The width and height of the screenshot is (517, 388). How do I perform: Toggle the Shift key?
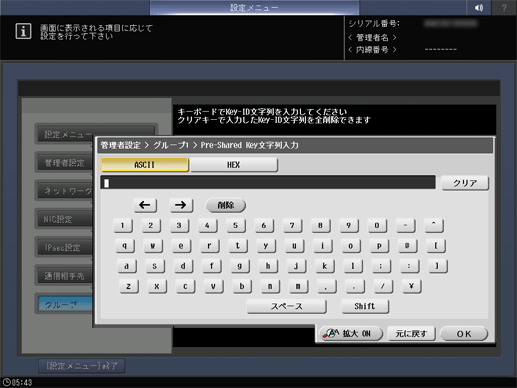[x=365, y=306]
